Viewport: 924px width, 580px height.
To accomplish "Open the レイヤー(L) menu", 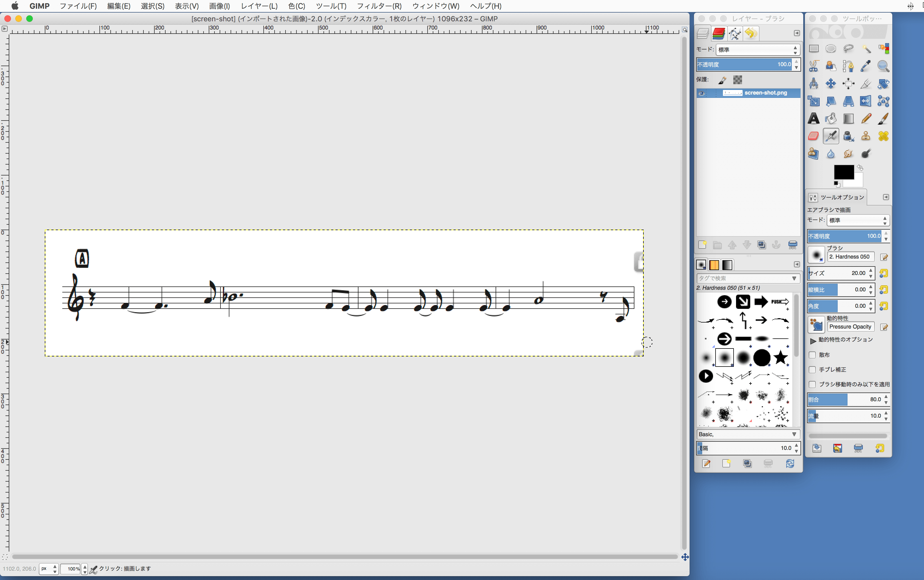I will tap(259, 6).
